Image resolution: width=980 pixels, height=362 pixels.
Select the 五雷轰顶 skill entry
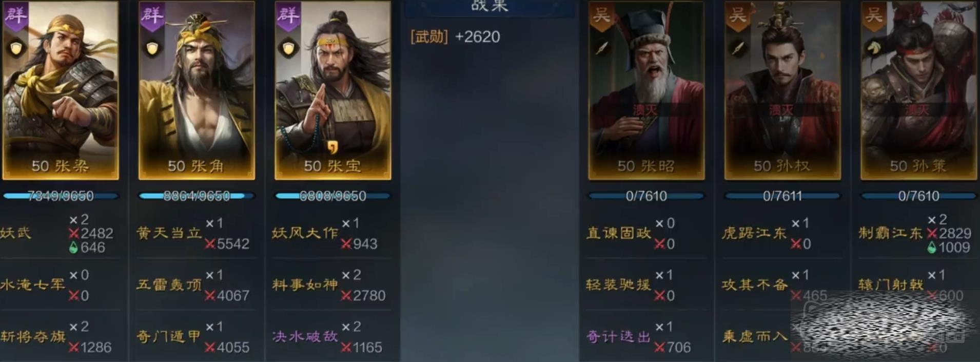coord(169,285)
